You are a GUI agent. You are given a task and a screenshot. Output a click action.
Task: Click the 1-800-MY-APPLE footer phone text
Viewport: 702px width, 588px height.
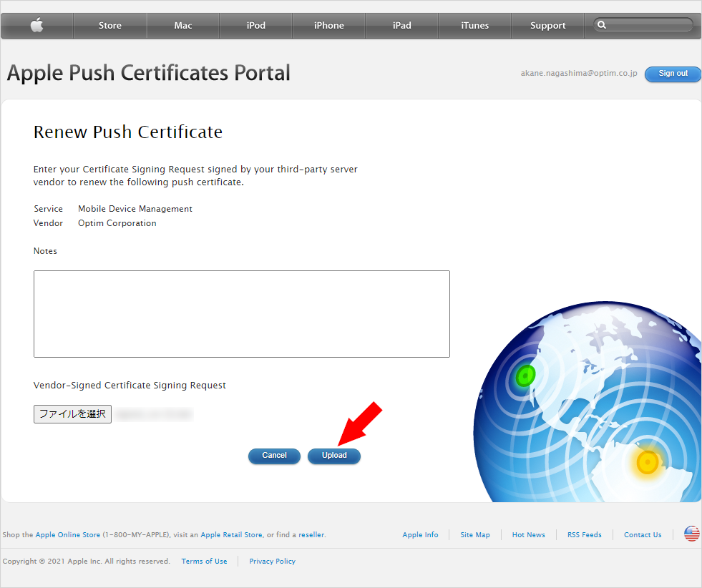coord(136,534)
